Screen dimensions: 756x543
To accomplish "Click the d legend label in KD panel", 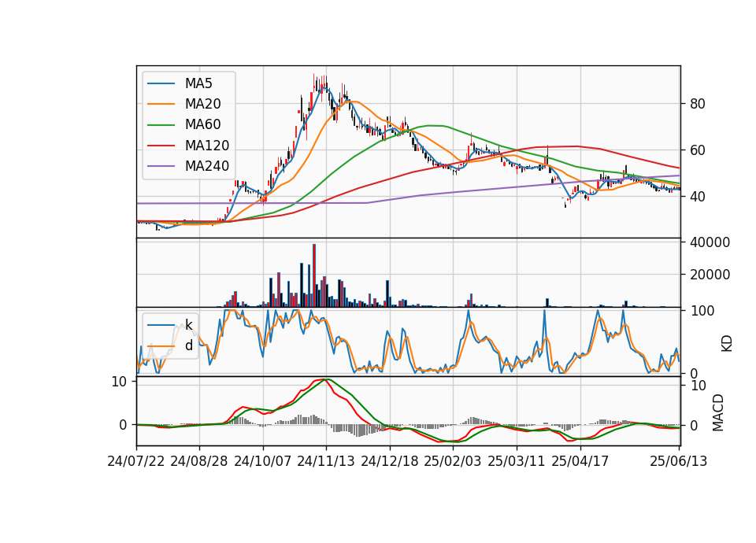I will 189,345.
